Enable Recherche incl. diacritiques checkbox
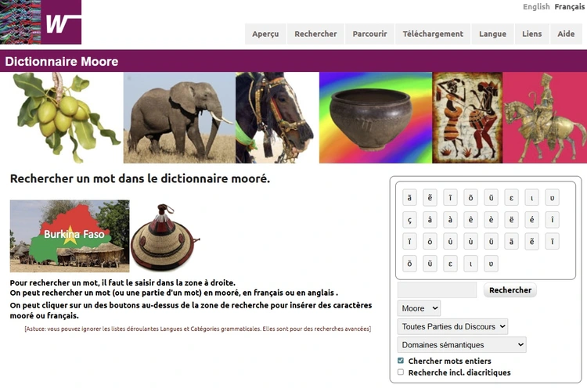The image size is (587, 392). (401, 372)
